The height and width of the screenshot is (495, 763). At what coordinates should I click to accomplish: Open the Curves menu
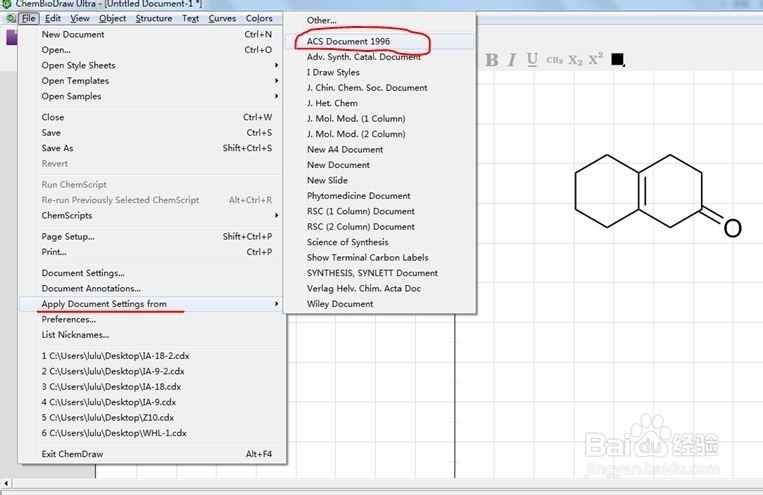[222, 18]
